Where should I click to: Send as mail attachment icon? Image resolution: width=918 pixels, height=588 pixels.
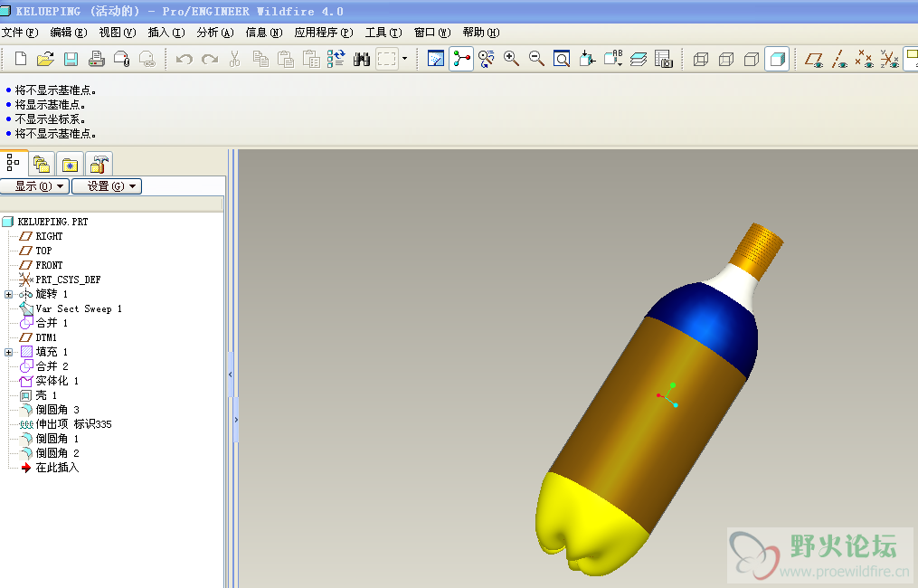[122, 59]
